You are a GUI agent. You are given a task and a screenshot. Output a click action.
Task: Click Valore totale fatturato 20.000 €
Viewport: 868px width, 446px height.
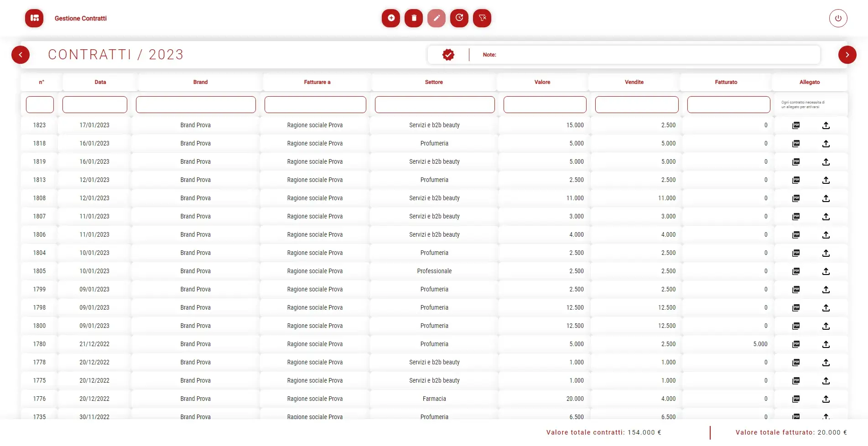[791, 432]
